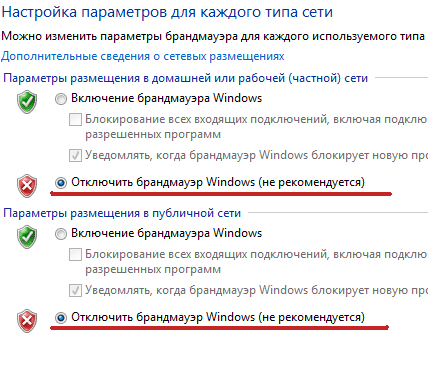This screenshot has height=365, width=428.
Task: Click the 'разрешенных программ' text in the public section
Action: (x=153, y=269)
